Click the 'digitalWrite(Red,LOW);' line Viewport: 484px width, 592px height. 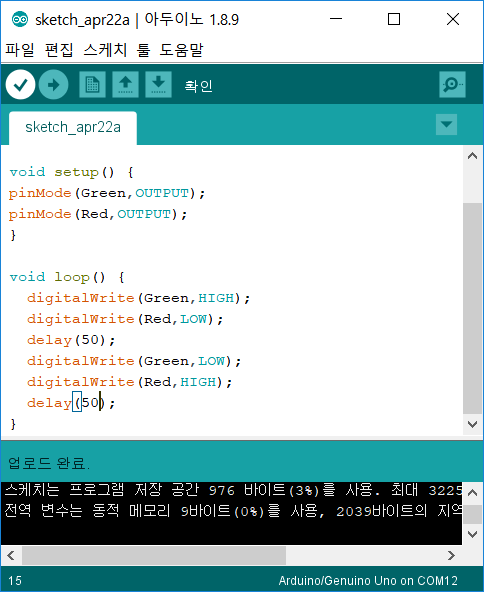tap(125, 319)
